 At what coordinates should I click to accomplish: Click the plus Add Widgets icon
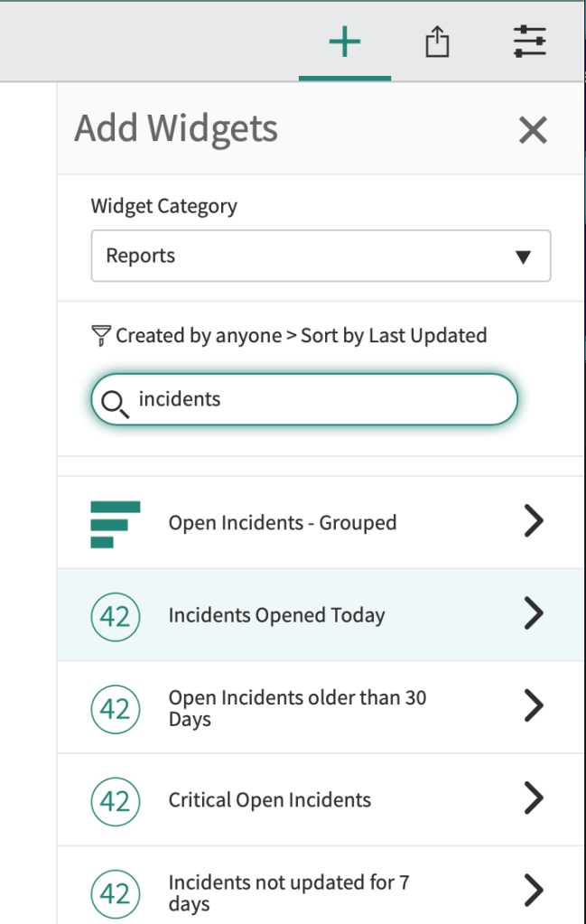344,42
